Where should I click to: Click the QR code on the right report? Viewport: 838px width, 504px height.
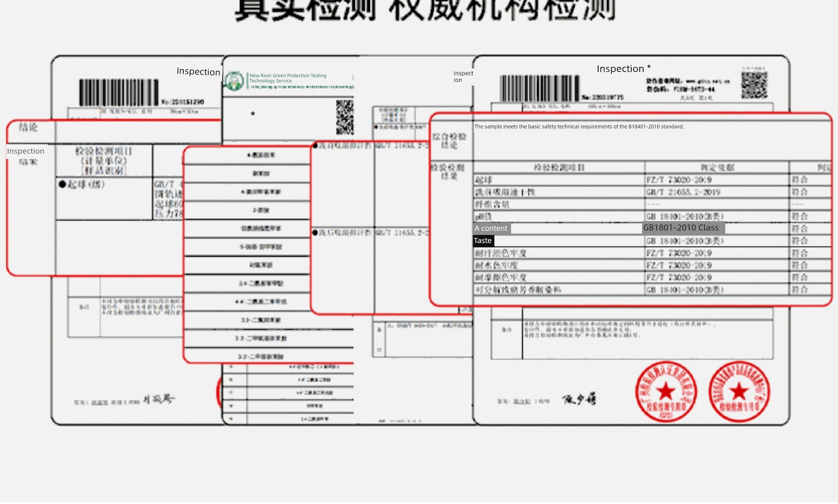(754, 85)
